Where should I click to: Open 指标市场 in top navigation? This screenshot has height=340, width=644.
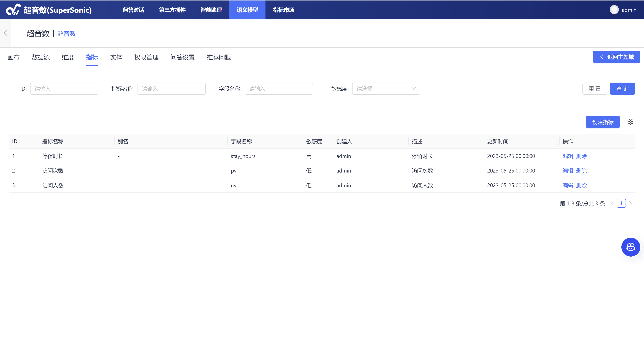click(x=283, y=10)
